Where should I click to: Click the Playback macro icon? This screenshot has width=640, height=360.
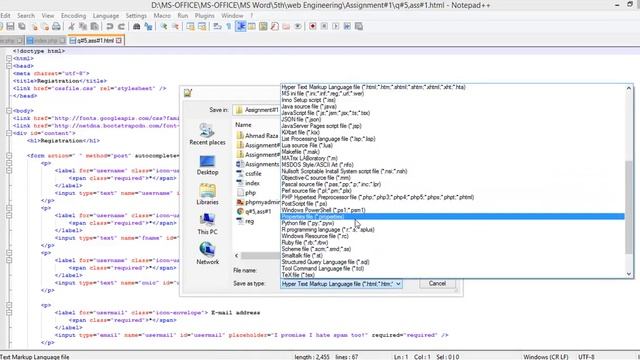pyautogui.click(x=336, y=27)
